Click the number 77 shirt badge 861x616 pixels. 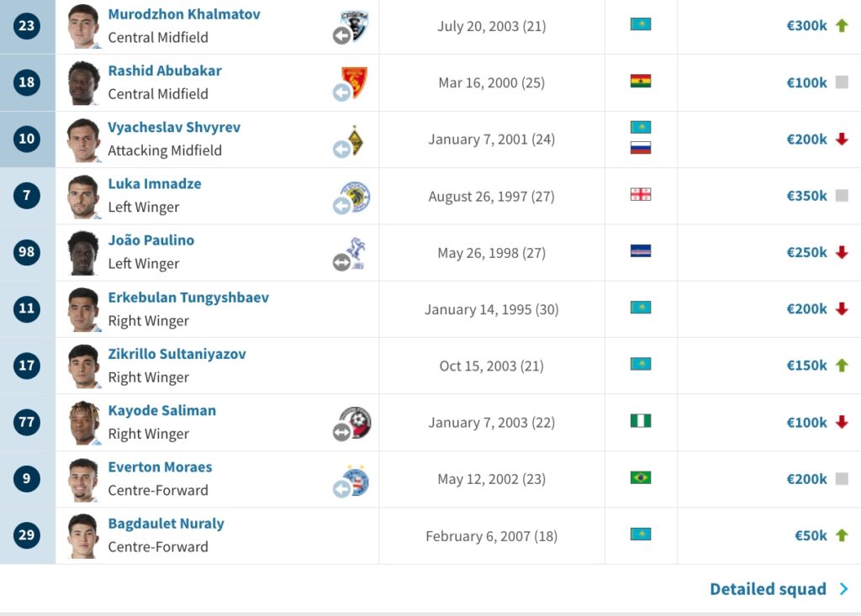[27, 422]
